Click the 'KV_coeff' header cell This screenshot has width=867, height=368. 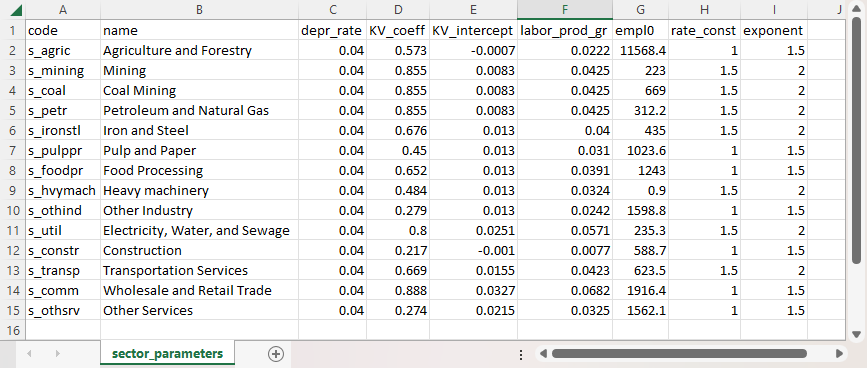(x=398, y=30)
